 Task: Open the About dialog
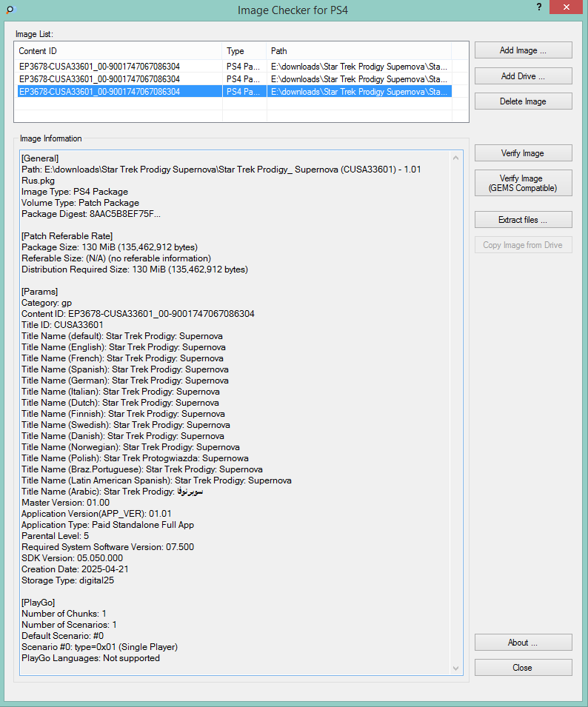tap(523, 643)
